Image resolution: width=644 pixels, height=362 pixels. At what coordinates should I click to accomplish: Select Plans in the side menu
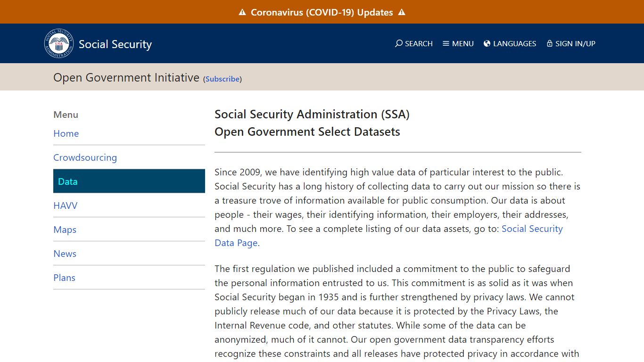(64, 278)
